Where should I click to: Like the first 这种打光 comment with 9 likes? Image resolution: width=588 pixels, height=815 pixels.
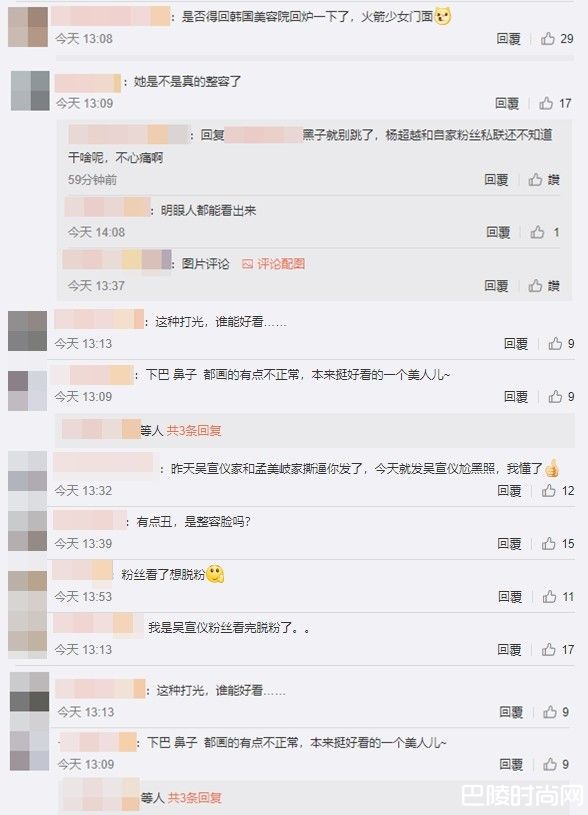(x=561, y=344)
